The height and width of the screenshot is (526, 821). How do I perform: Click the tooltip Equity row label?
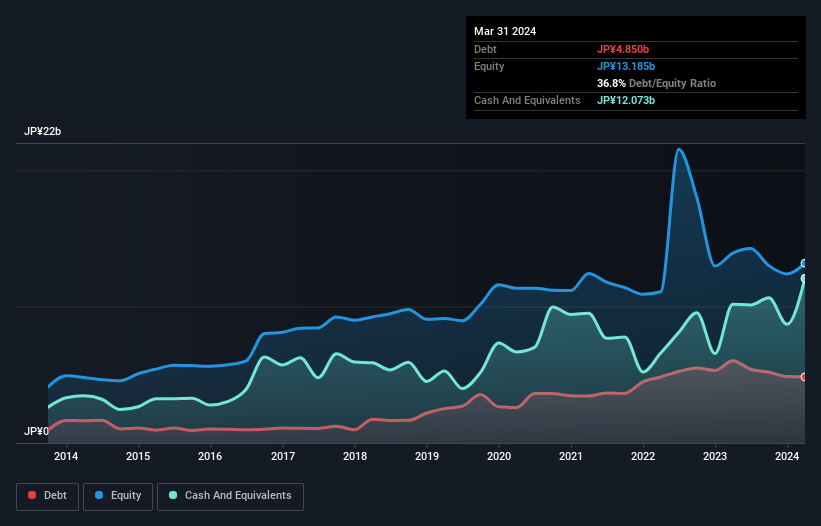click(489, 66)
